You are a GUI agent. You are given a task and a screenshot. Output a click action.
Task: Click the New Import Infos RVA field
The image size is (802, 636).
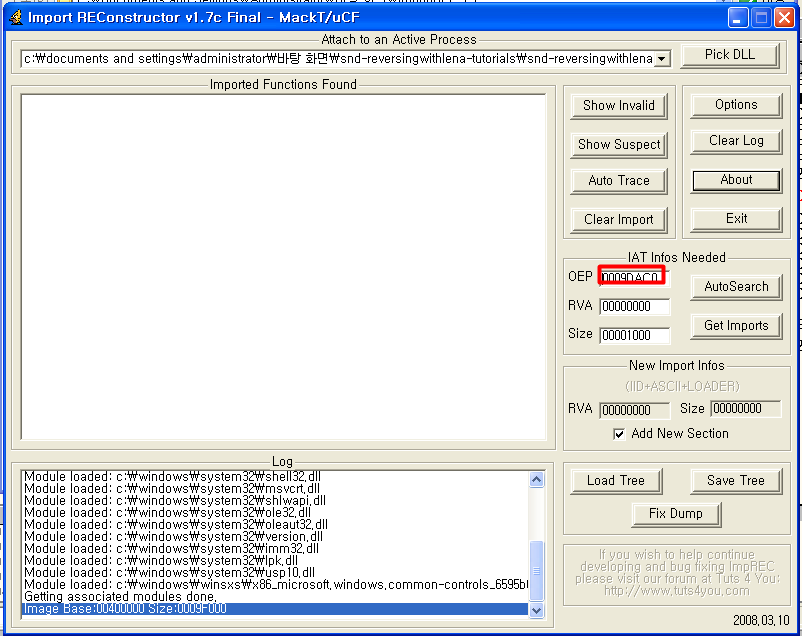(x=634, y=410)
